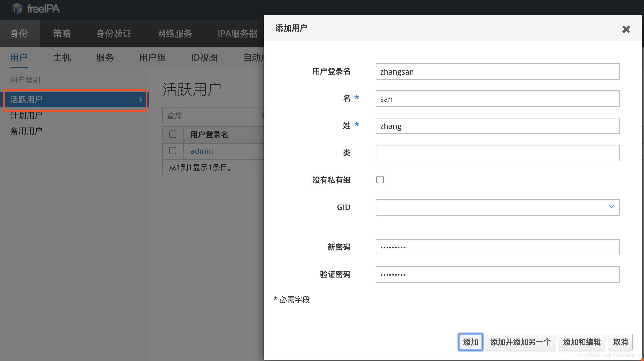This screenshot has height=361, width=644.
Task: Open the Network Services menu tab
Action: point(174,34)
